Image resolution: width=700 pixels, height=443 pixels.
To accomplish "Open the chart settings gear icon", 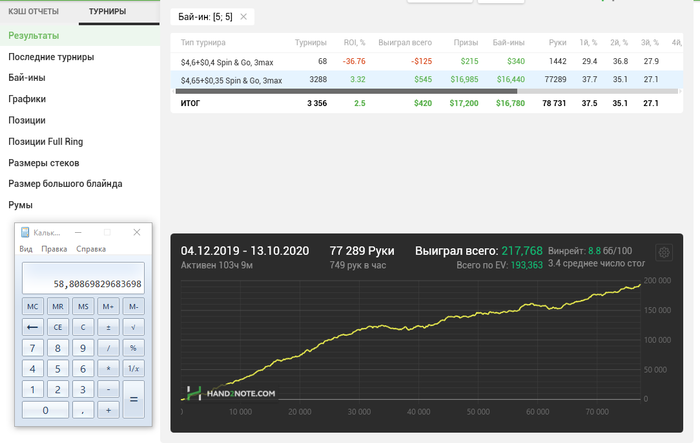I will (x=664, y=252).
